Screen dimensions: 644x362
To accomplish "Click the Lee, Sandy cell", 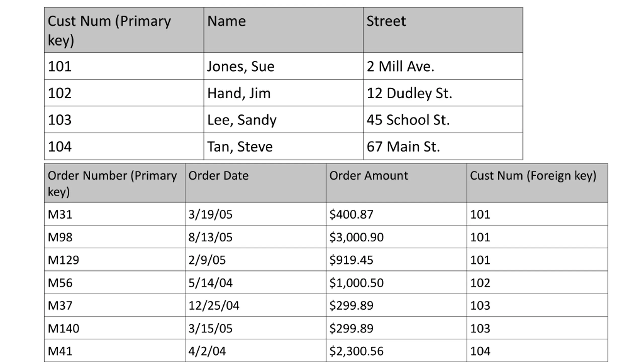I will [x=283, y=120].
